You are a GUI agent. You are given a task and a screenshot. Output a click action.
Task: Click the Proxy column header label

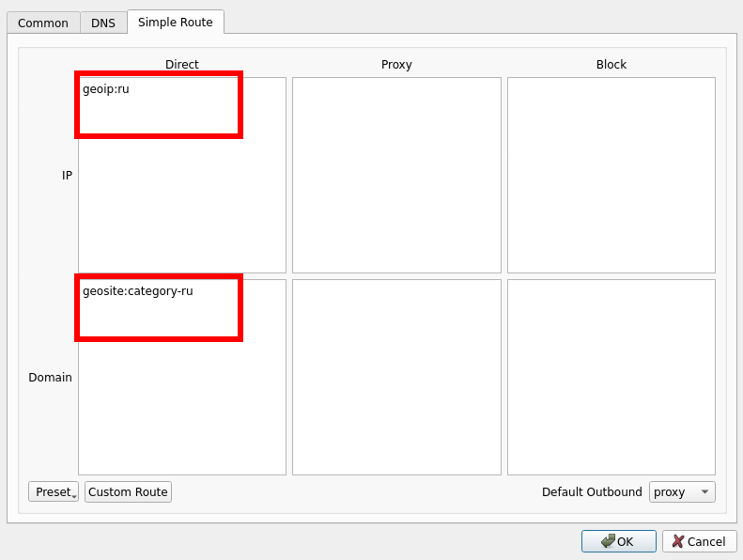pyautogui.click(x=396, y=65)
